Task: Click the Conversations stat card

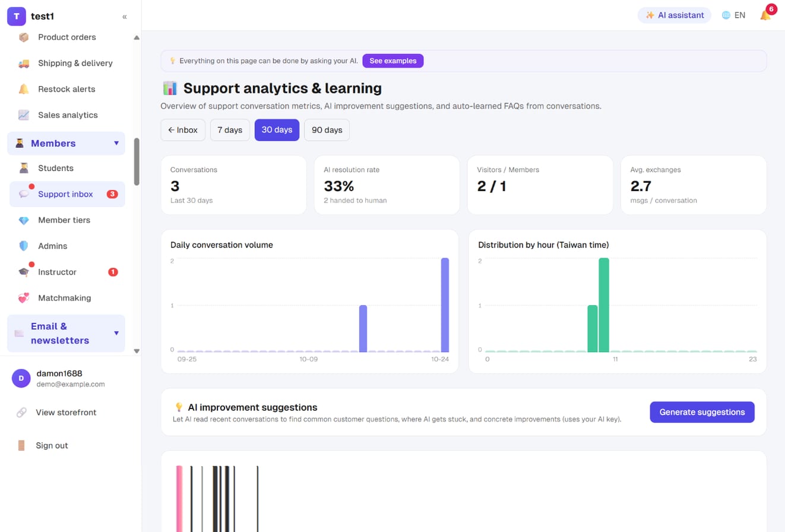Action: [233, 185]
